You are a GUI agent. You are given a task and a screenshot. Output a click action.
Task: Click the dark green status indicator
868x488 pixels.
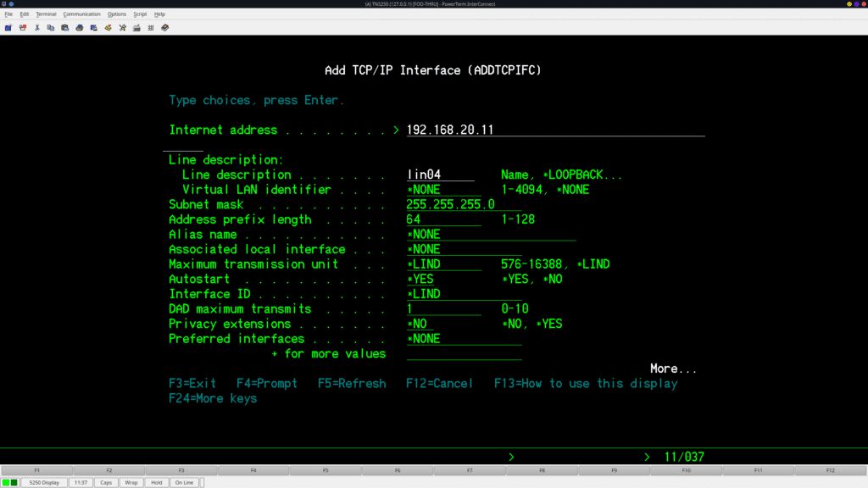[x=14, y=482]
